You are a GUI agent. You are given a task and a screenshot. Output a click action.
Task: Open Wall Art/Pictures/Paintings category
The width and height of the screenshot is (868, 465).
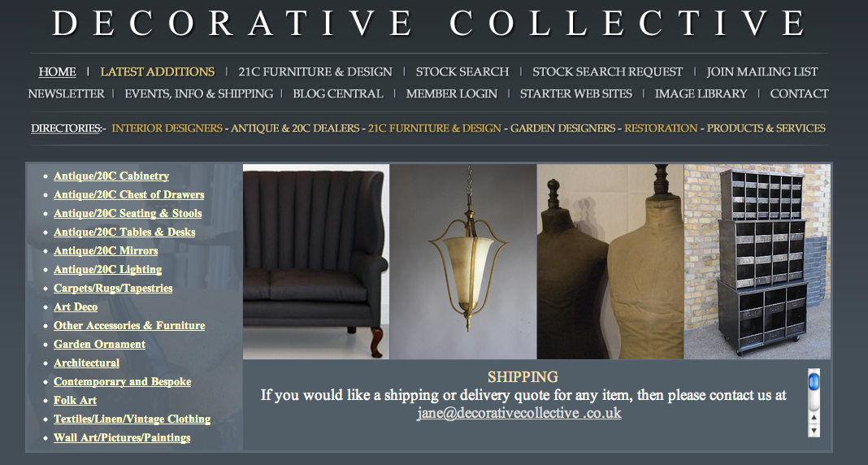122,438
